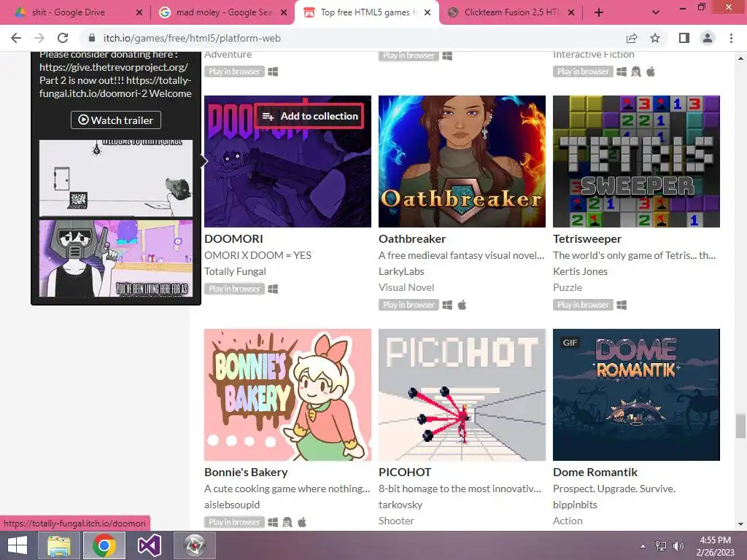The image size is (747, 560).
Task: Click the page vertical scrollbar thumb
Action: click(x=740, y=426)
